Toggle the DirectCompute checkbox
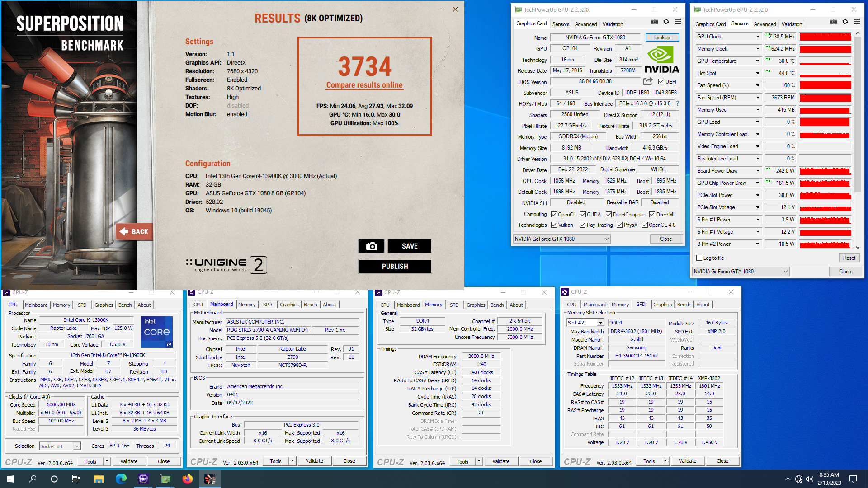Screen dimensions: 868x488 (609, 215)
